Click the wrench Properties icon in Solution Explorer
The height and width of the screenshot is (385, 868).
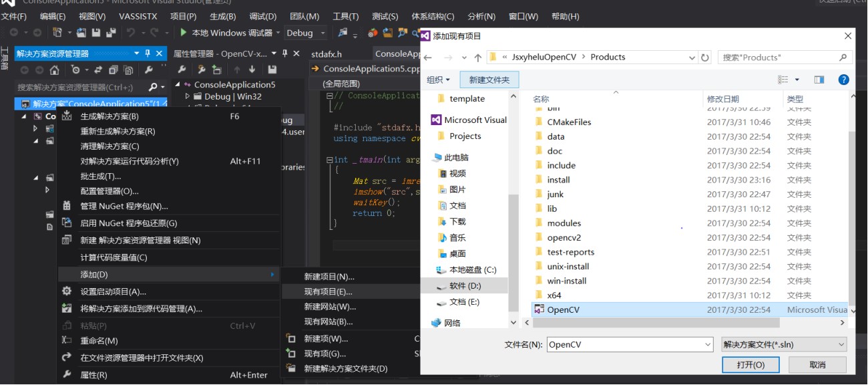[148, 70]
